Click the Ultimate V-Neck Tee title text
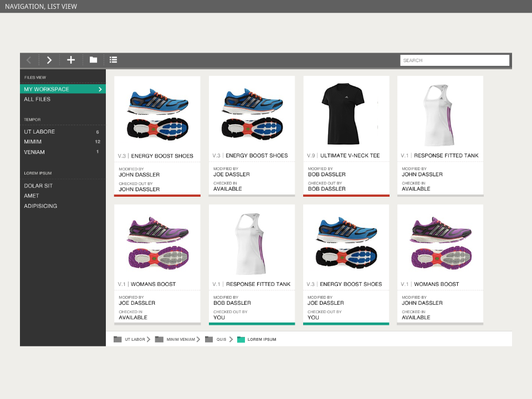Viewport: 532px width, 399px height. pyautogui.click(x=350, y=155)
